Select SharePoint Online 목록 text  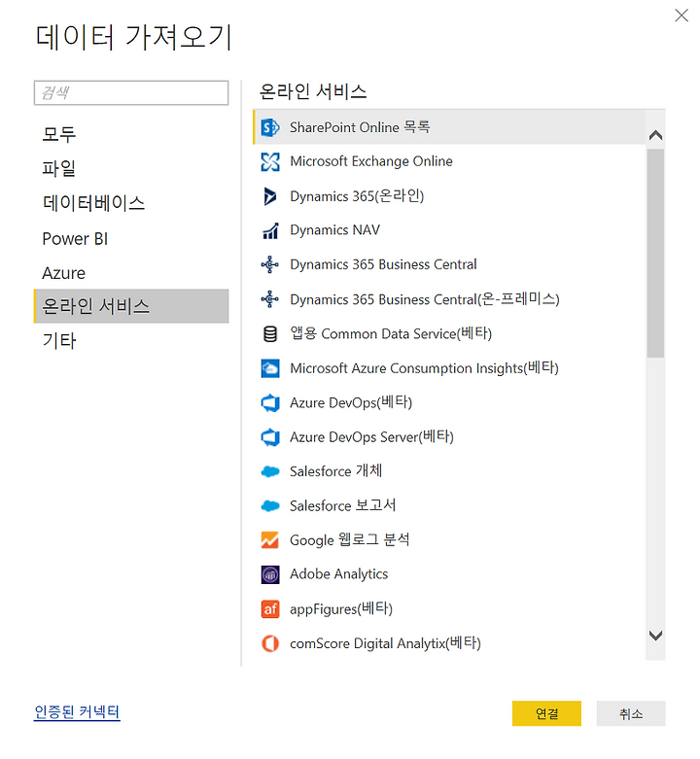360,127
